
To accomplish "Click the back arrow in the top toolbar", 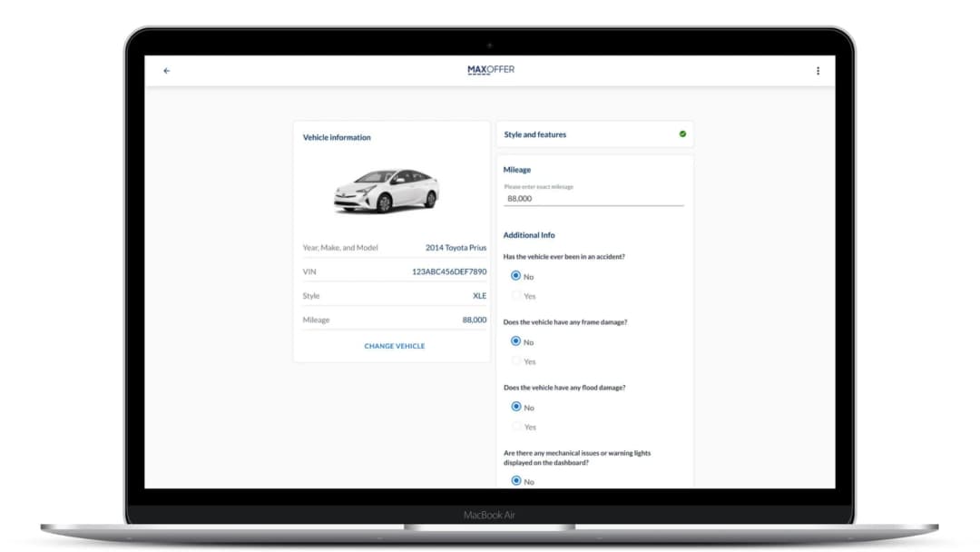I will (x=167, y=70).
